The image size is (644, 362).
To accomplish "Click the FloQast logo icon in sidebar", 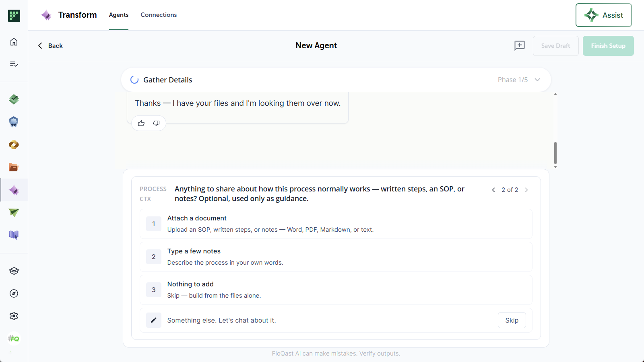I will click(14, 16).
